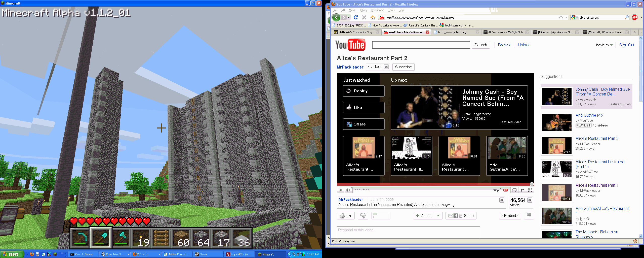The image size is (644, 258).
Task: Focus the Respond to this video box
Action: click(x=408, y=232)
